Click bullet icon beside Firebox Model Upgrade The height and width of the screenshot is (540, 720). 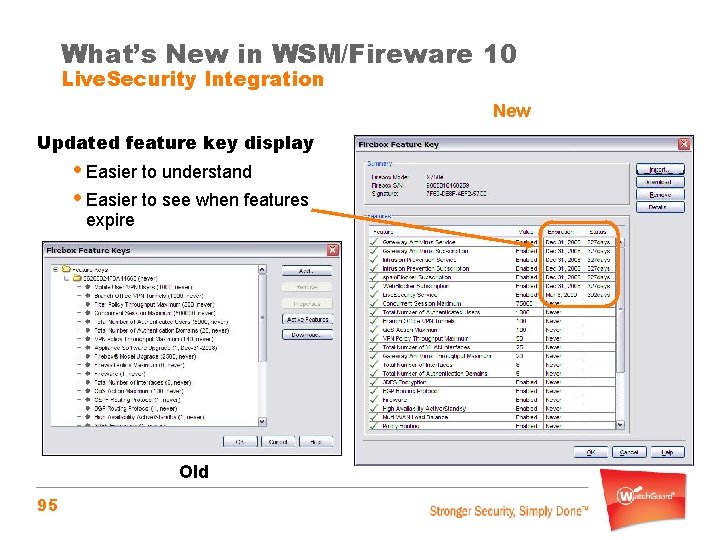(88, 356)
